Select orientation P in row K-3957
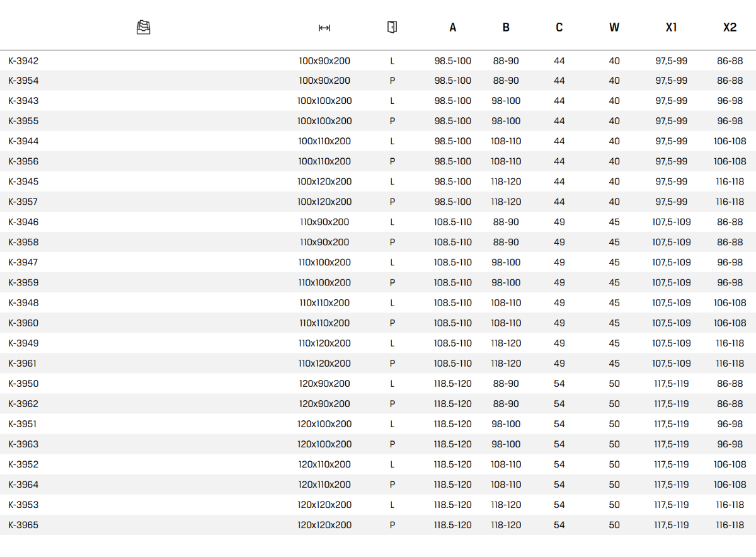The height and width of the screenshot is (557, 756). point(392,202)
